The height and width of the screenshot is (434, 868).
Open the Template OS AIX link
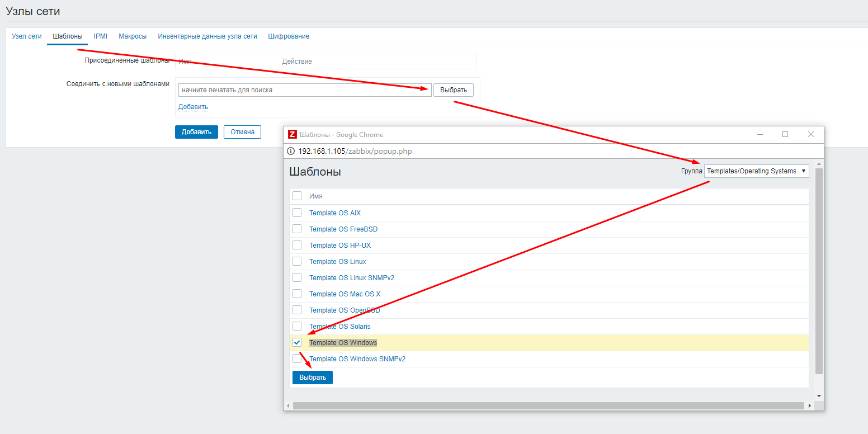click(335, 213)
